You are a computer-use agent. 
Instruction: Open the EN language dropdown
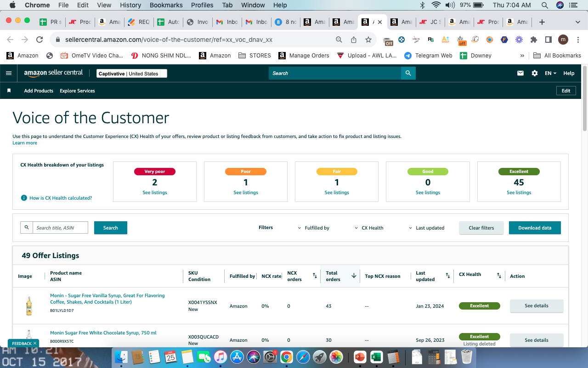pos(550,73)
